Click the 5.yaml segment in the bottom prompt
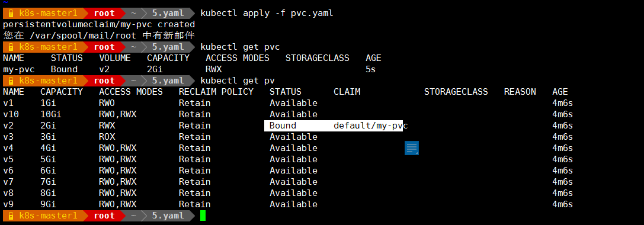This screenshot has width=644, height=225. 168,216
